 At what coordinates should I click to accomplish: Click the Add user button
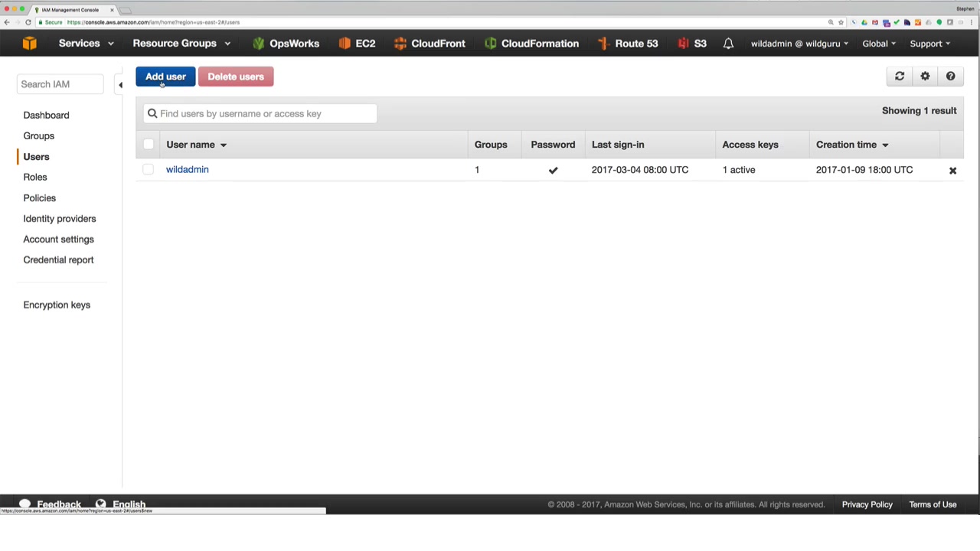(165, 77)
